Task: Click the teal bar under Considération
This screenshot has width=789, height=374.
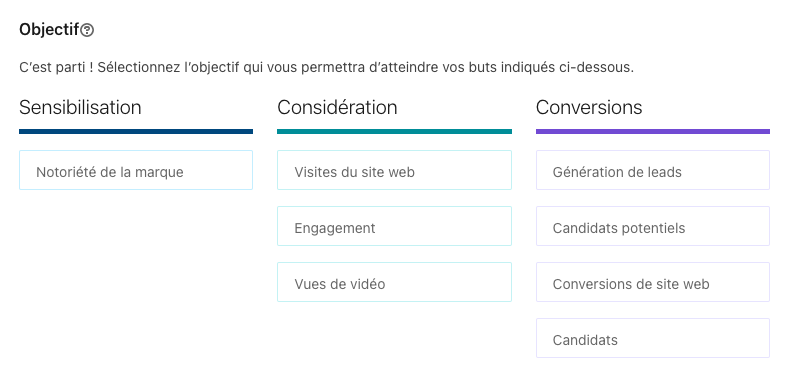Action: (394, 131)
